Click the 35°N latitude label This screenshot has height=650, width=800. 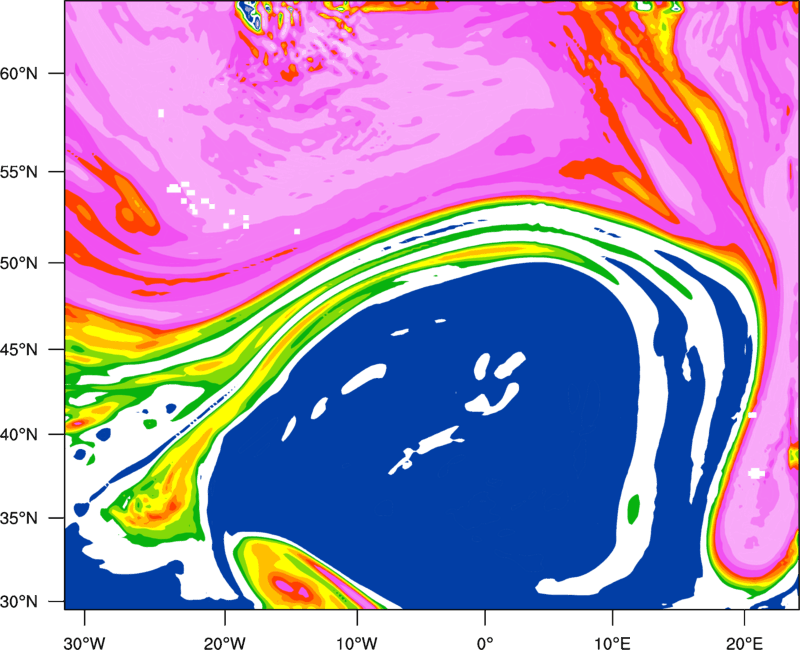(19, 518)
